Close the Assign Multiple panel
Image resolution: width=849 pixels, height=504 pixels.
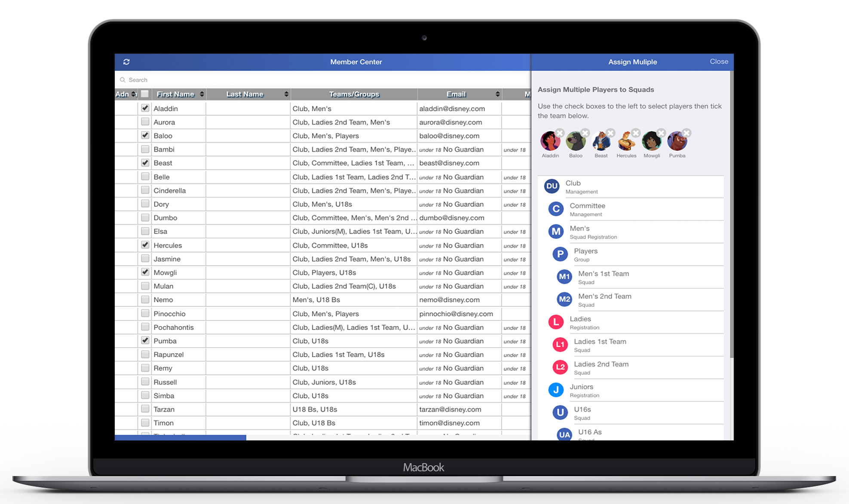pyautogui.click(x=719, y=61)
